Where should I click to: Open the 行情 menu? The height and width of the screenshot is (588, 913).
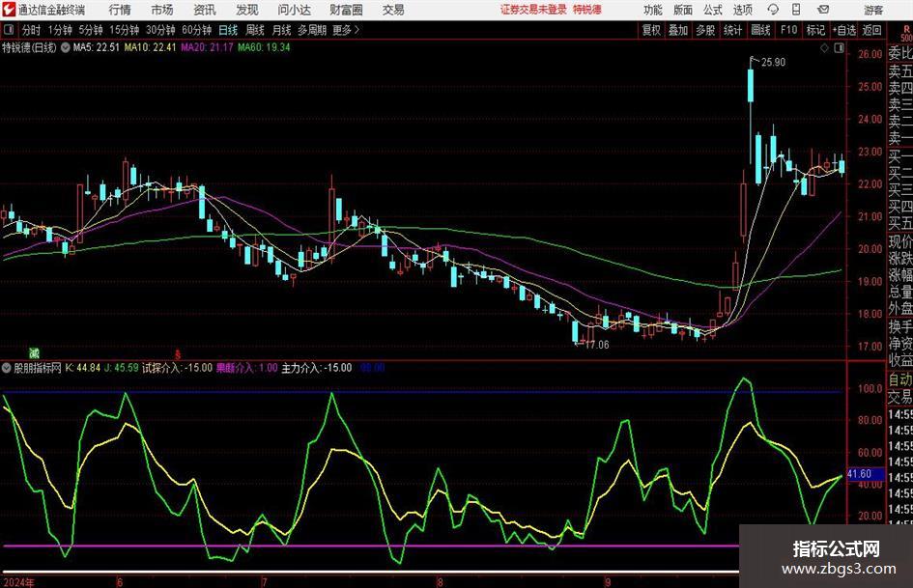tap(120, 10)
